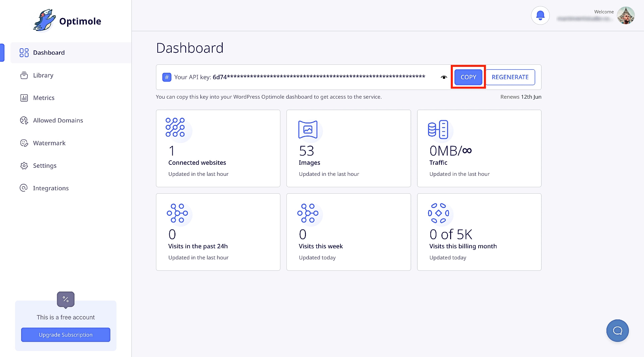Image resolution: width=644 pixels, height=357 pixels.
Task: Click the Settings gear icon
Action: 24,165
